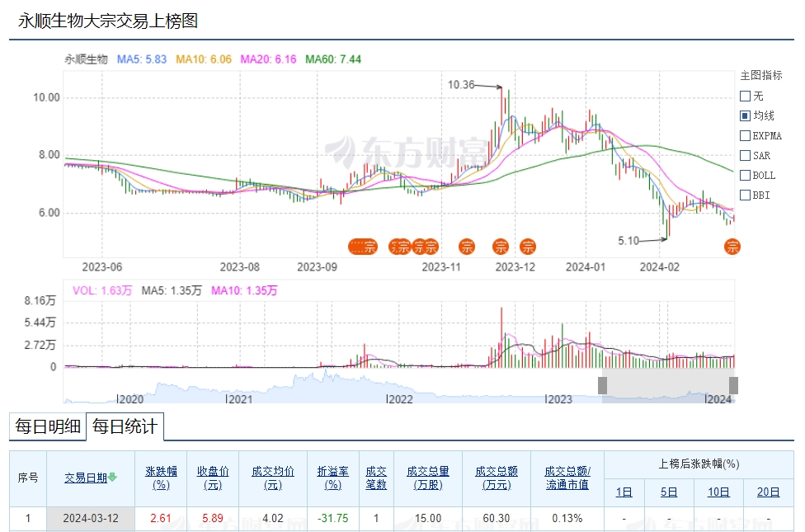
Task: Click green sort arrow beside 交易日期
Action: click(112, 478)
